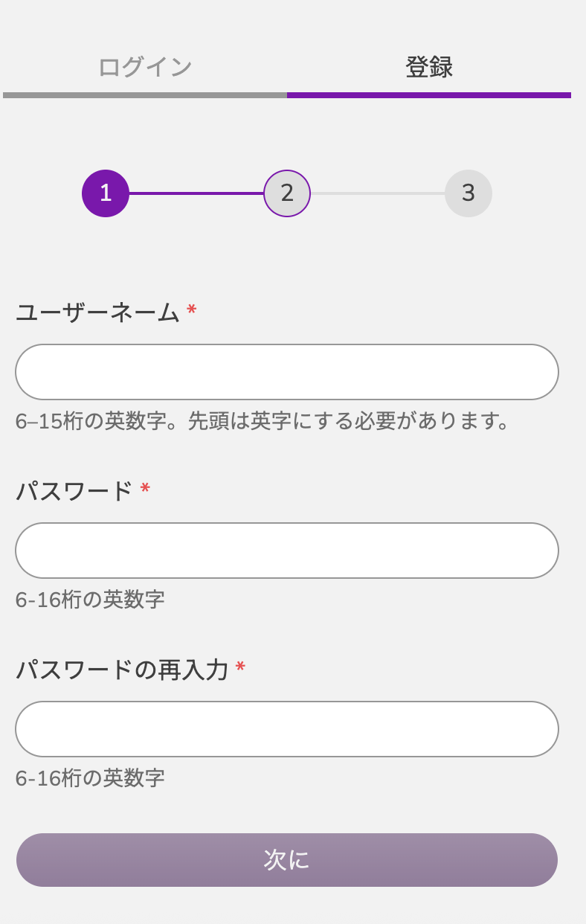
Task: Click the purple line connecting steps 1 and 2
Action: tap(196, 193)
